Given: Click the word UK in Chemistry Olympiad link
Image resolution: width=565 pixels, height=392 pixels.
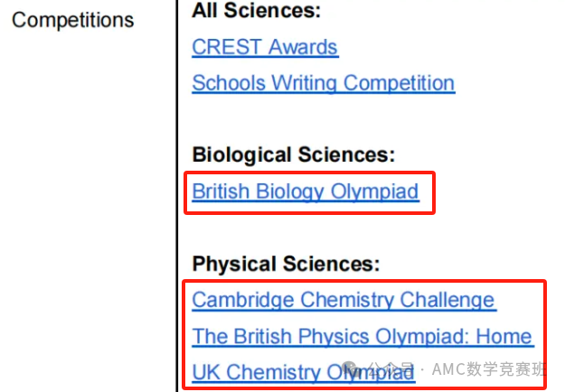Looking at the screenshot, I should click(206, 371).
